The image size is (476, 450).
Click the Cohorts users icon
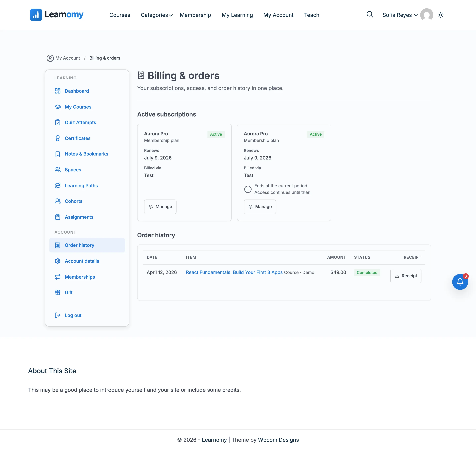coord(58,201)
